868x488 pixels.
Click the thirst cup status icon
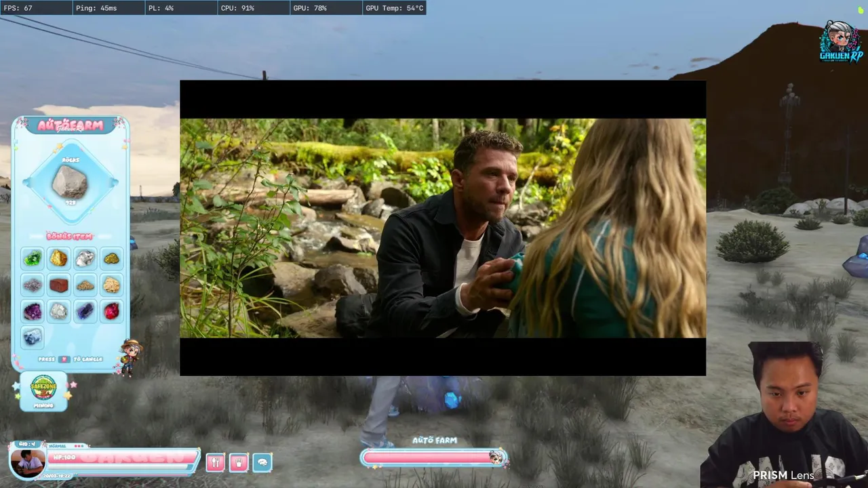click(239, 462)
